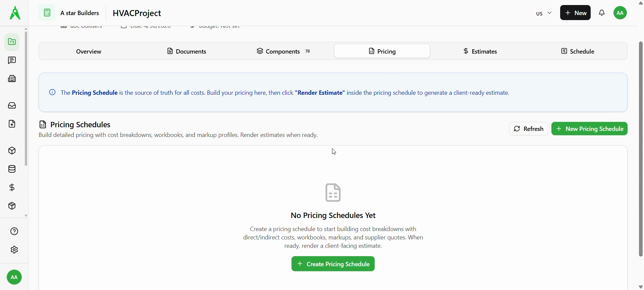
Task: Click the notification bell icon
Action: click(x=603, y=13)
